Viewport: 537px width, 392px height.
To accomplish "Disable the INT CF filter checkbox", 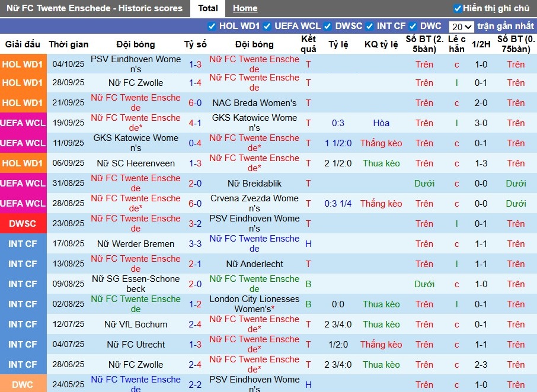I will 369,26.
